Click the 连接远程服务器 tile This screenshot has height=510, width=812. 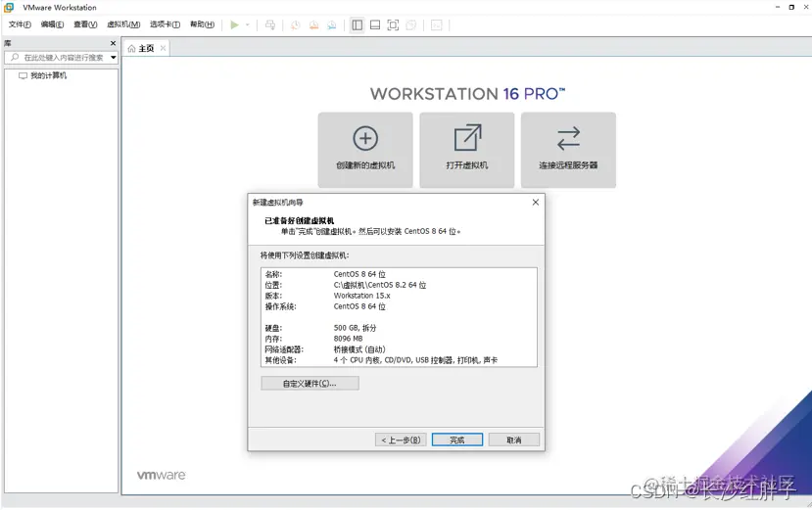[x=569, y=150]
